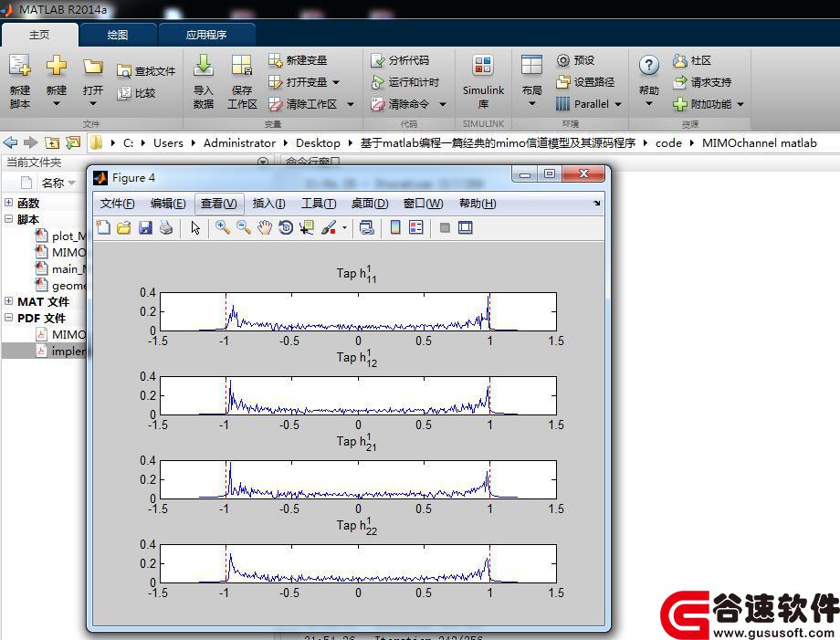Expand the 清除命令 dropdown arrow
840x640 pixels.
pyautogui.click(x=443, y=104)
